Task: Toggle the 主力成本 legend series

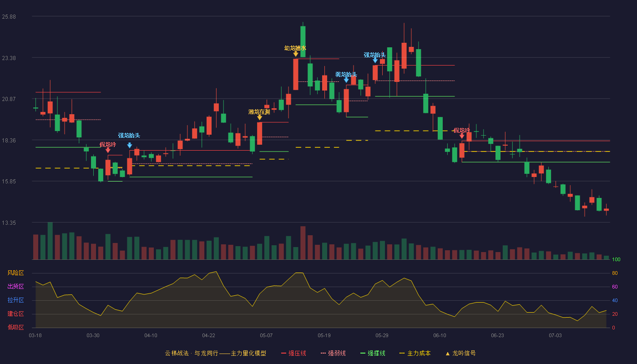Action: [415, 353]
